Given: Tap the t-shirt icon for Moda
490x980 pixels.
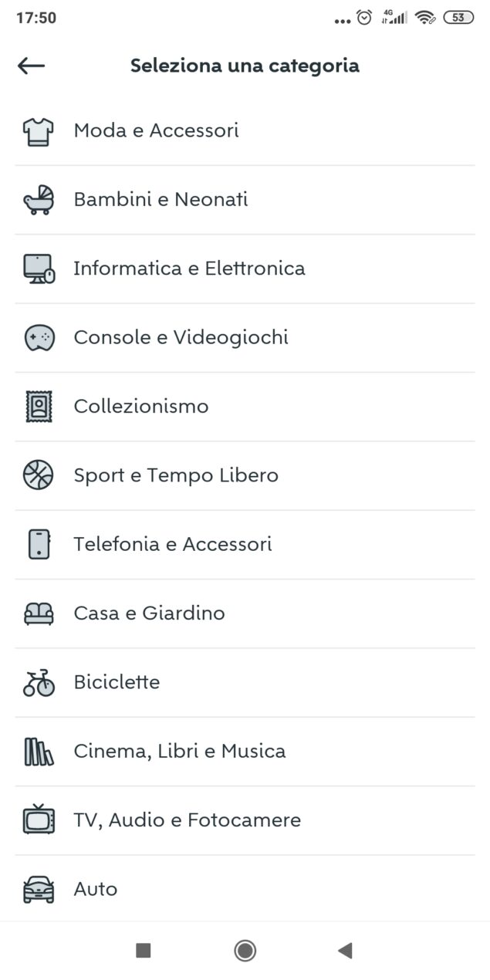Looking at the screenshot, I should click(x=39, y=131).
